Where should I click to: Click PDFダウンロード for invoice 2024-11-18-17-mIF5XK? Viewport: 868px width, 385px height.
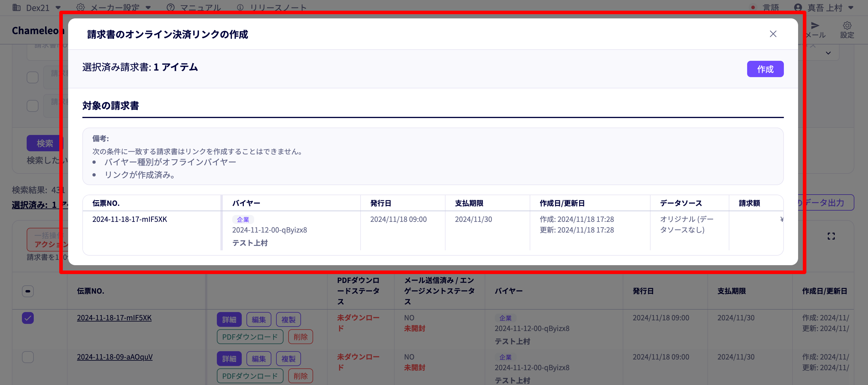click(250, 337)
